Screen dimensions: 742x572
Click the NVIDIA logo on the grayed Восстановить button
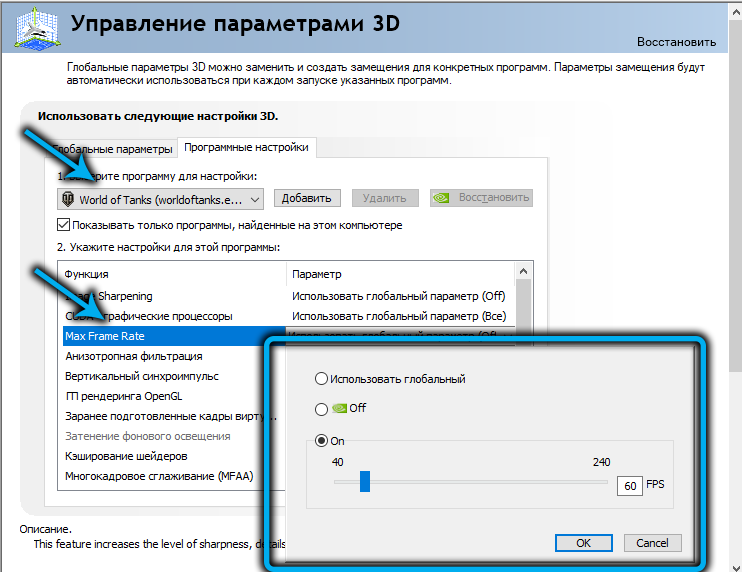coord(443,198)
